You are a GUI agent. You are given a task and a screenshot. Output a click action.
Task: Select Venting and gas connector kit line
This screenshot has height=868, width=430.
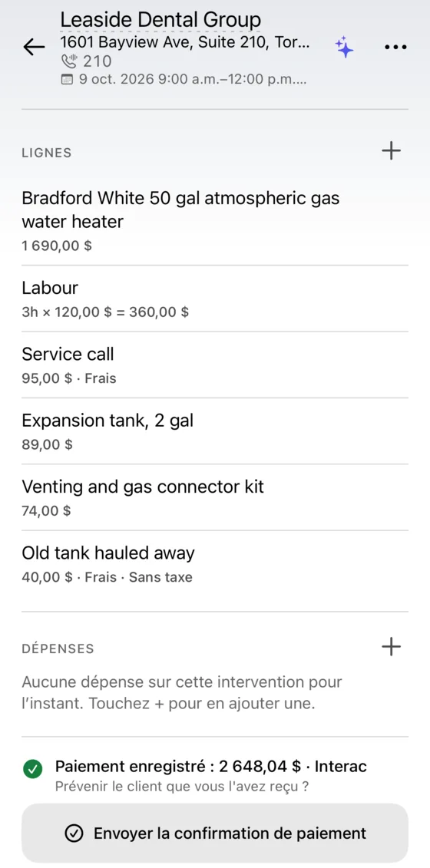click(x=215, y=497)
